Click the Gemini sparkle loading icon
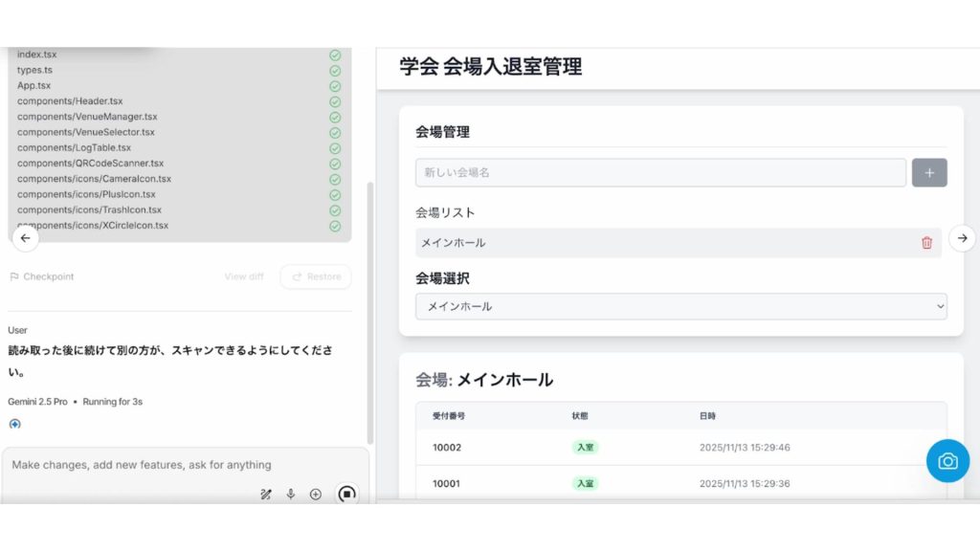This screenshot has height=551, width=980. pyautogui.click(x=14, y=424)
